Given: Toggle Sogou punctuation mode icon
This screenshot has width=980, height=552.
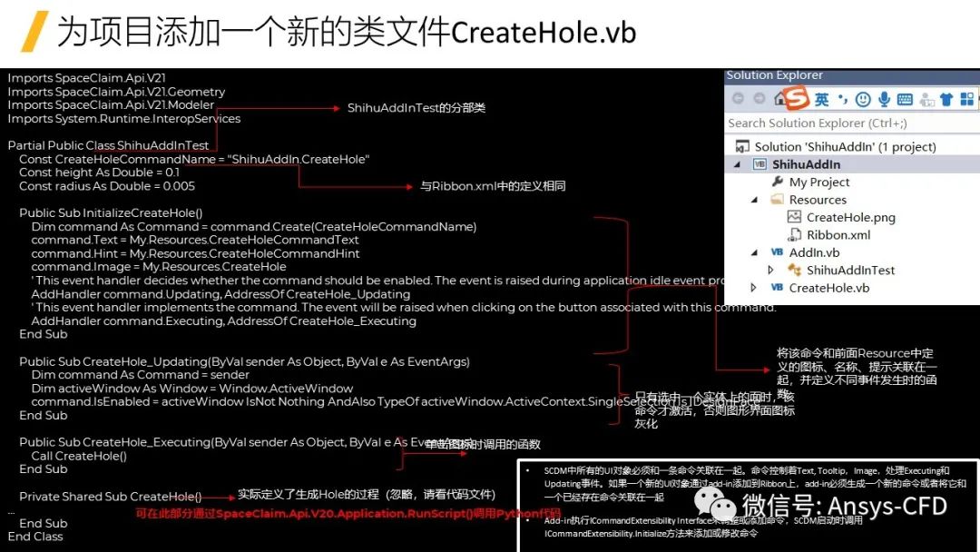Looking at the screenshot, I should pos(843,99).
